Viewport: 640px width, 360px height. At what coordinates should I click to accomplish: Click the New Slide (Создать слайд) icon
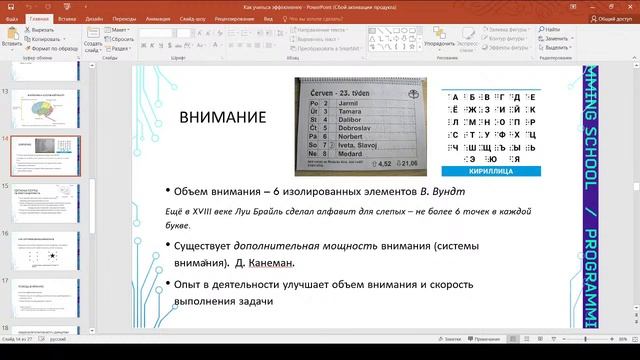(x=93, y=33)
